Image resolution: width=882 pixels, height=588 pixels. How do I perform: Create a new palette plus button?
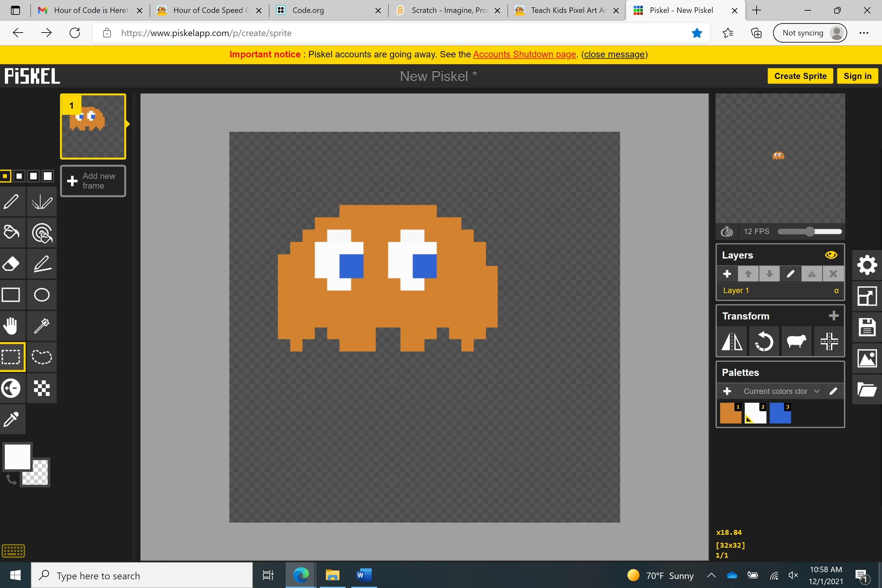point(727,391)
